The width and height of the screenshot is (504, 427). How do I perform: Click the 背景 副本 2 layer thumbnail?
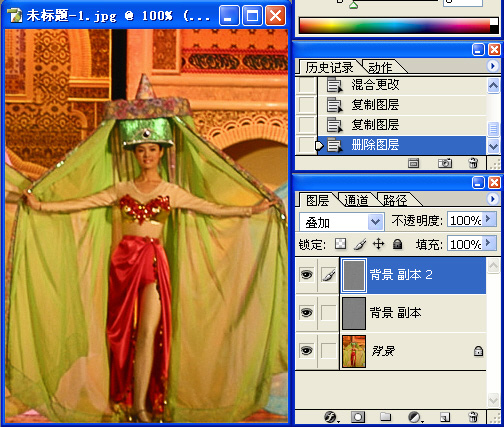[354, 275]
